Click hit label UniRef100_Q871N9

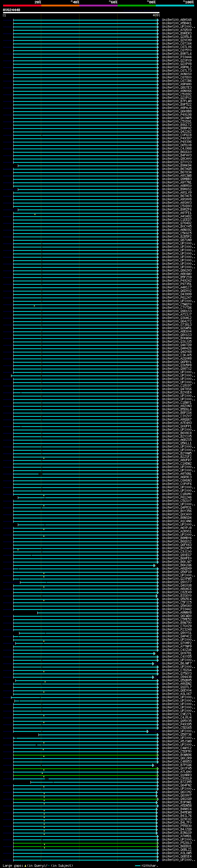click(177, 240)
